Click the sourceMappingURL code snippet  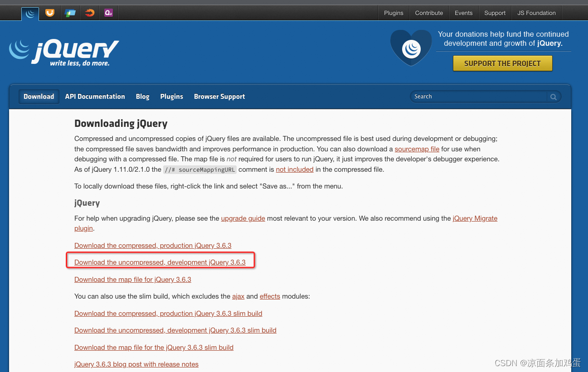pos(200,169)
